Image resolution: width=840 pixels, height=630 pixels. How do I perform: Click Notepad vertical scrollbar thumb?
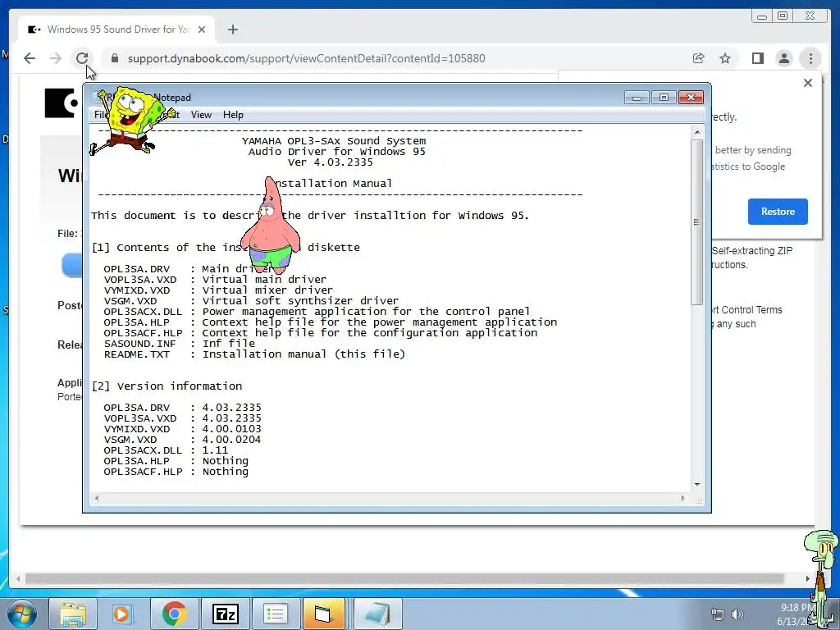pos(697,222)
